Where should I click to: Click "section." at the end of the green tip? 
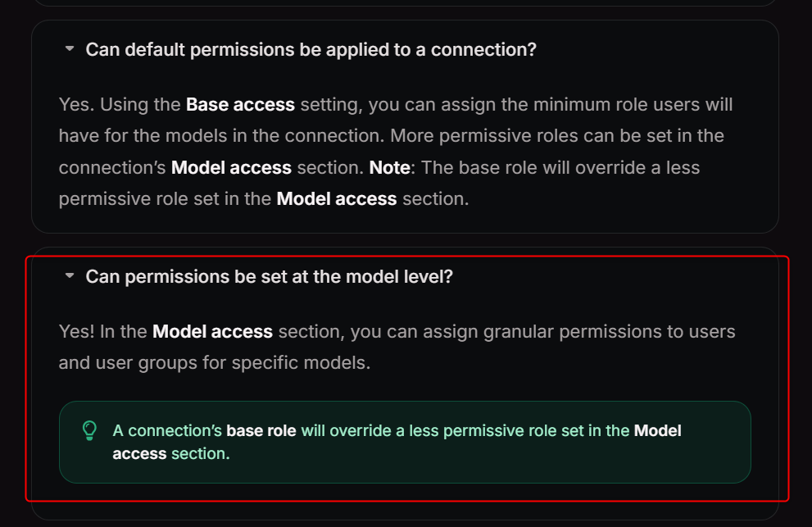coord(200,453)
